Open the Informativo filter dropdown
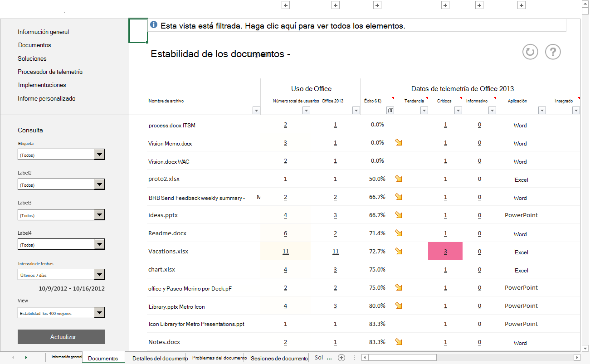The height and width of the screenshot is (364, 590). (x=492, y=110)
